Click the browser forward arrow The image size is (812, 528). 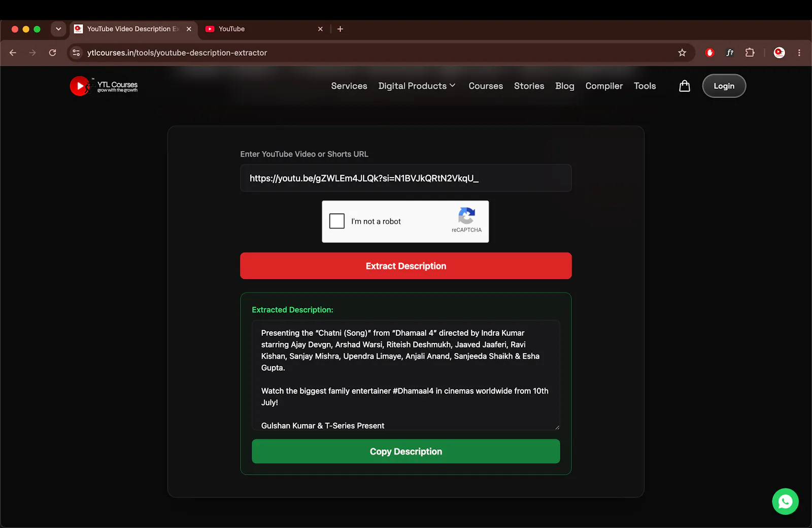click(x=32, y=53)
